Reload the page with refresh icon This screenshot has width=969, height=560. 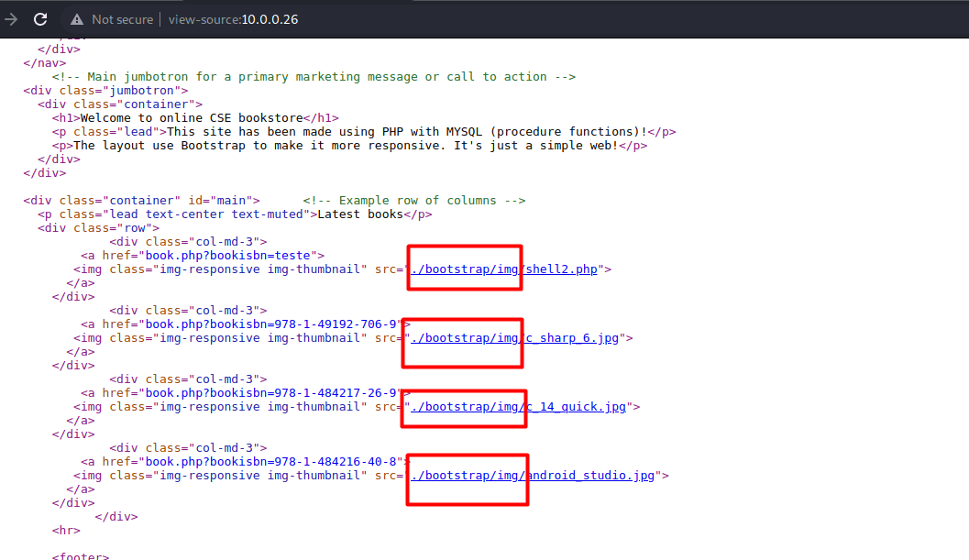coord(40,19)
